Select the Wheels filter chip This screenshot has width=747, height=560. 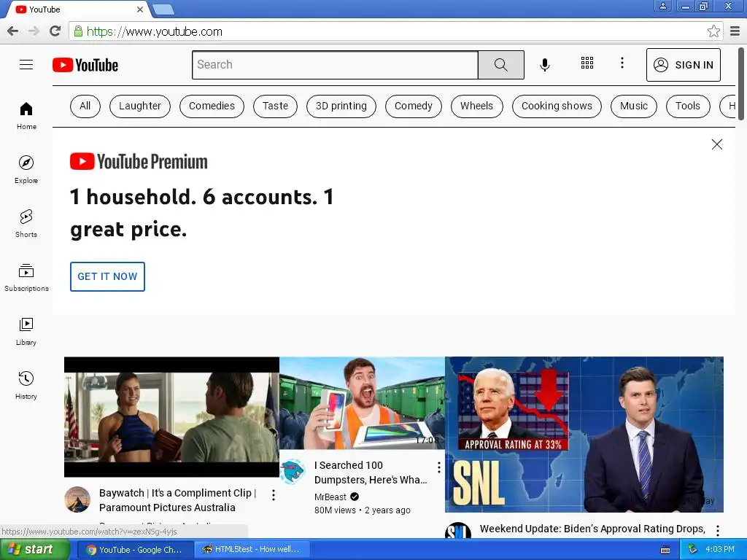[x=477, y=106]
